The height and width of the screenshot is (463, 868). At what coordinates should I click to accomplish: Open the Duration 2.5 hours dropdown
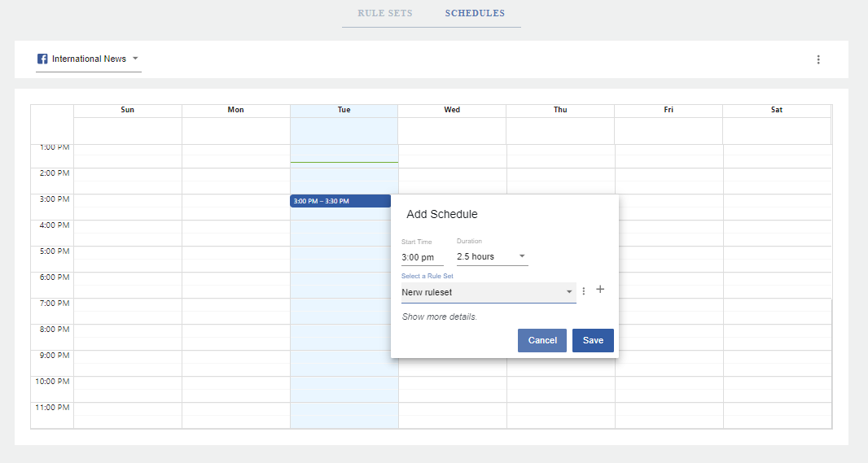pyautogui.click(x=492, y=256)
